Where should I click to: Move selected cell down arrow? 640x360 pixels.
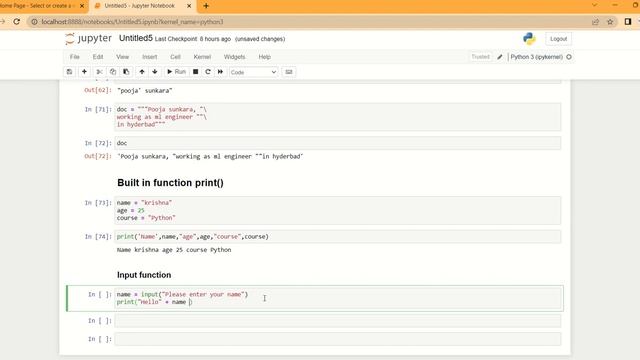(155, 72)
